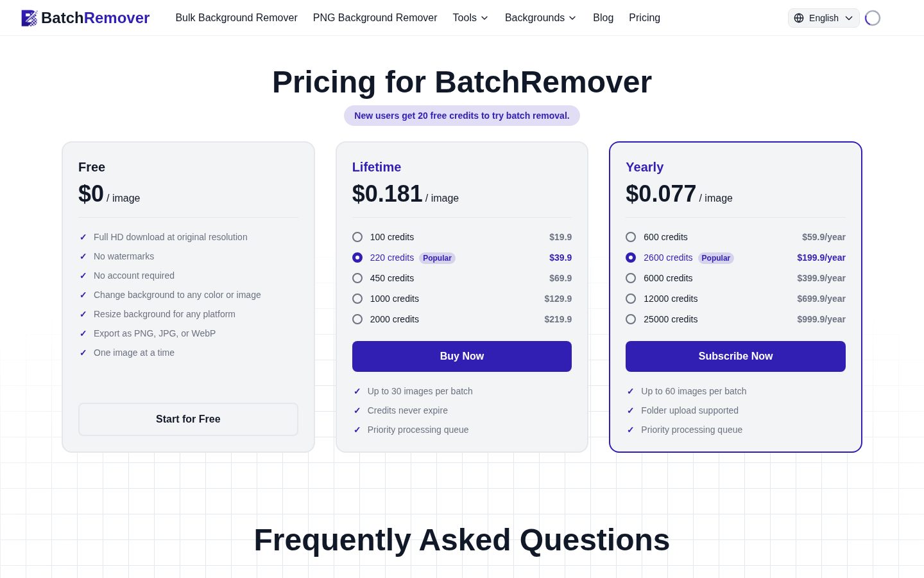Go to the Blog page
Viewport: 924px width, 578px height.
[603, 18]
